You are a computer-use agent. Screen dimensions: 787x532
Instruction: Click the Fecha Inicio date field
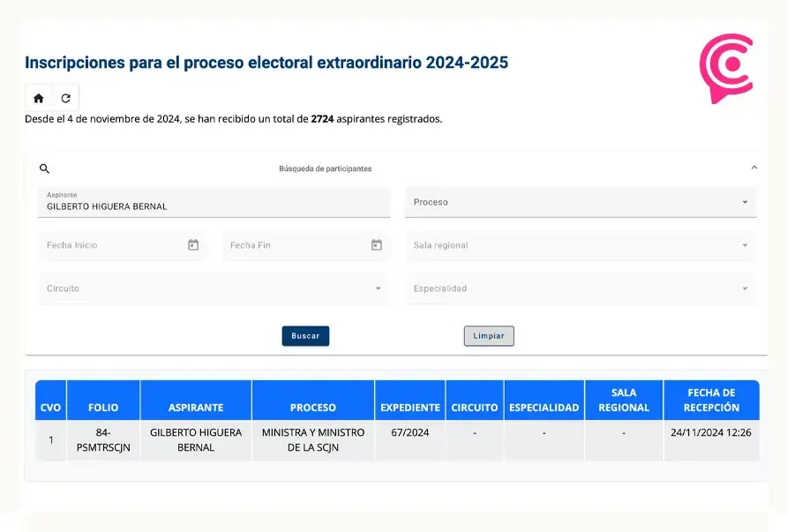(123, 245)
